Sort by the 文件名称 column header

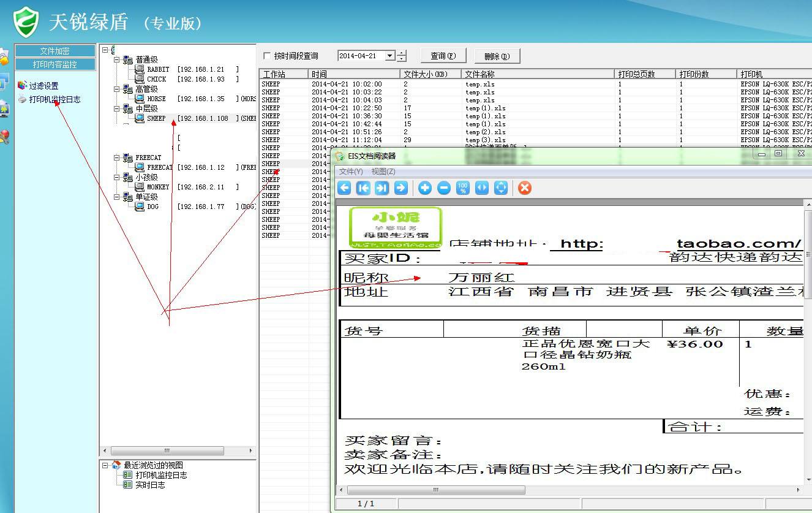coord(538,74)
